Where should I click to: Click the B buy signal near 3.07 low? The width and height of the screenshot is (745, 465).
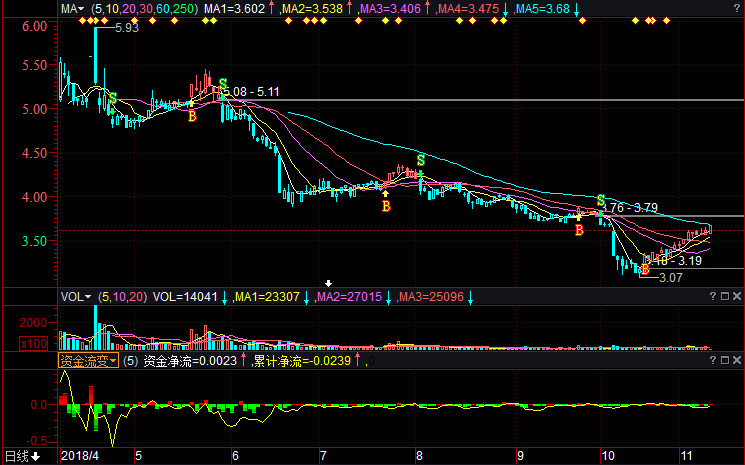645,269
